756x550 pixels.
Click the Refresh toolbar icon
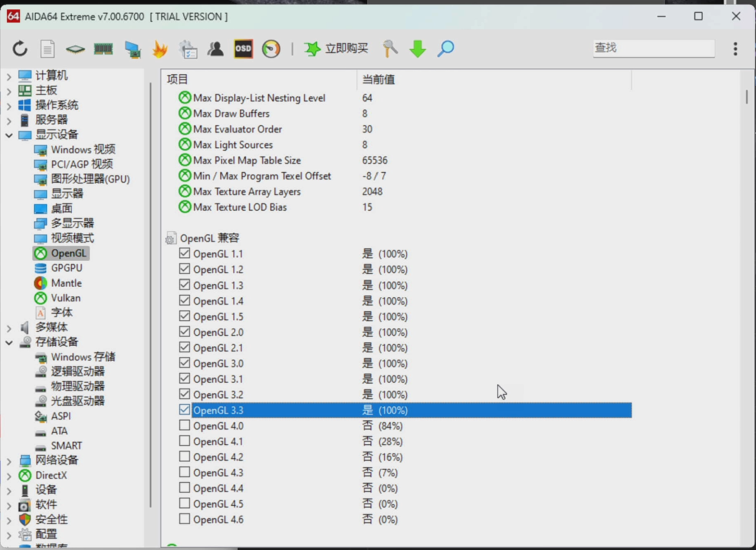coord(20,49)
